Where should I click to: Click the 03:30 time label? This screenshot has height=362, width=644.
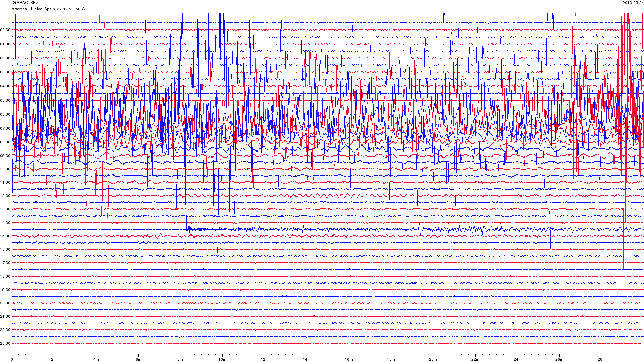pos(5,72)
